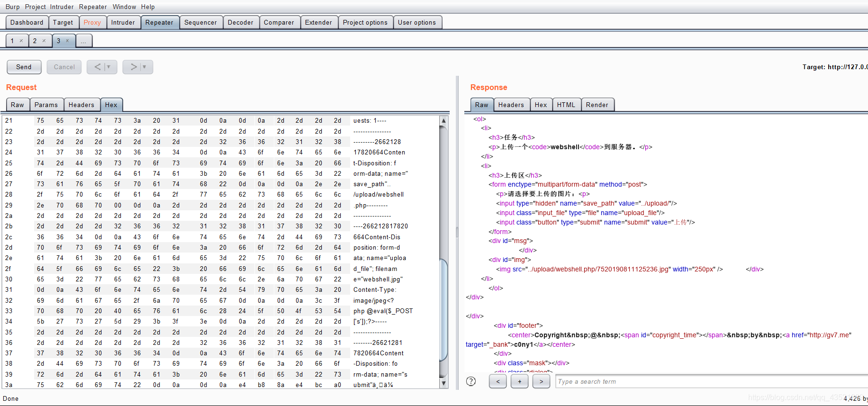This screenshot has height=406, width=868.
Task: Close Repeater tab 2
Action: [44, 41]
